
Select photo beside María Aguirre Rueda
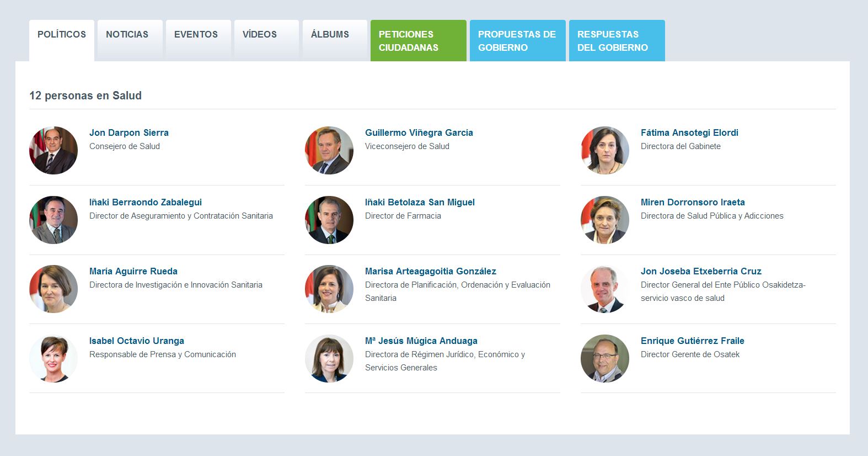[53, 289]
